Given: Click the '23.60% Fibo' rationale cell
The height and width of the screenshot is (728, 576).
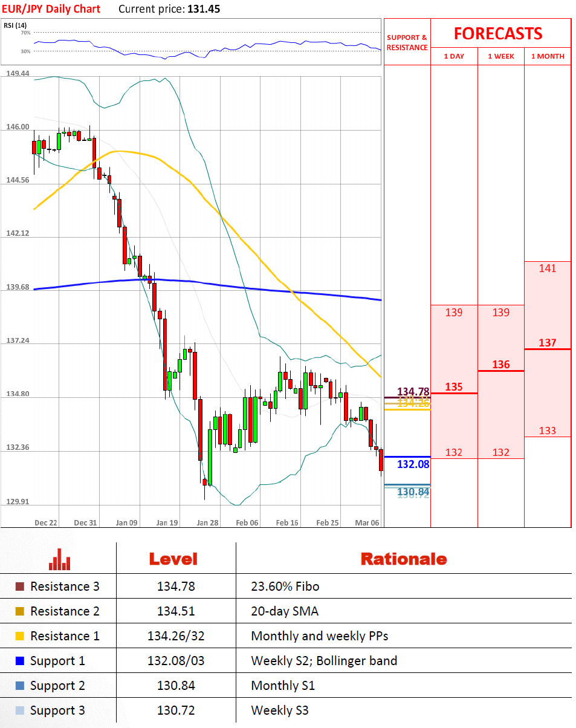Looking at the screenshot, I should click(x=285, y=587).
